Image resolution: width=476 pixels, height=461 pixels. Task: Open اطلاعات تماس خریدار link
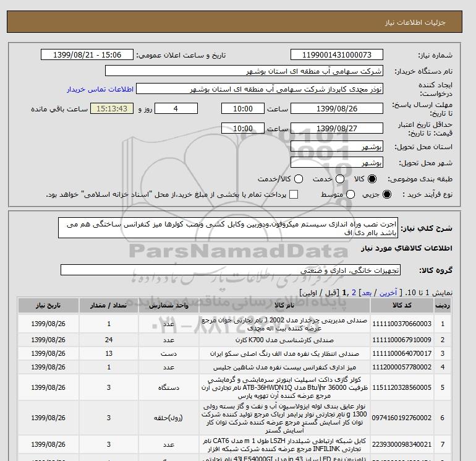pyautogui.click(x=100, y=89)
